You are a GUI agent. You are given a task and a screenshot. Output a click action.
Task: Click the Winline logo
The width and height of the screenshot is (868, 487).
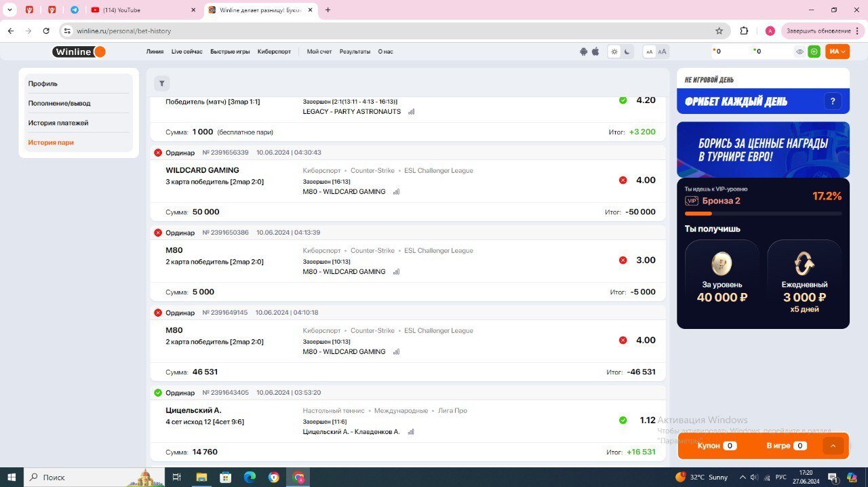click(x=79, y=52)
